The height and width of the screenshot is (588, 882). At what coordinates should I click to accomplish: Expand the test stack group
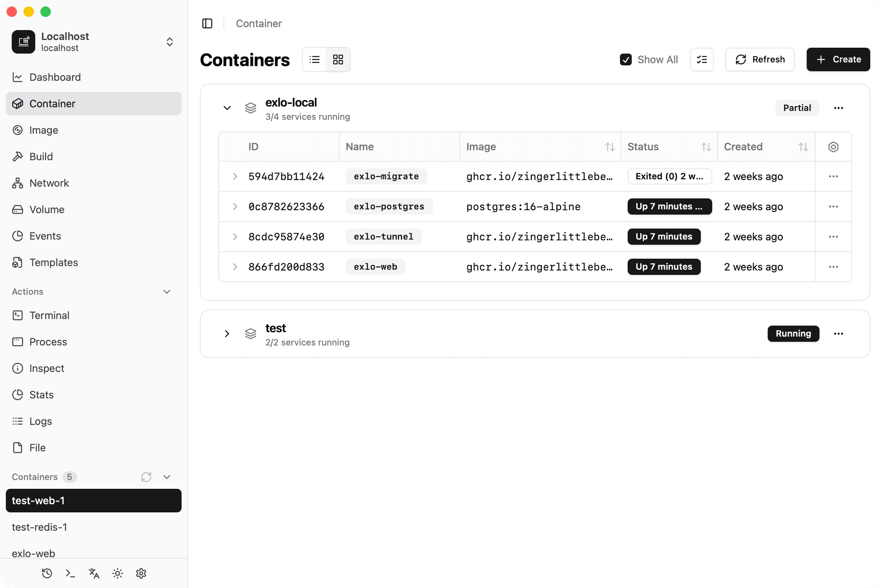(227, 333)
